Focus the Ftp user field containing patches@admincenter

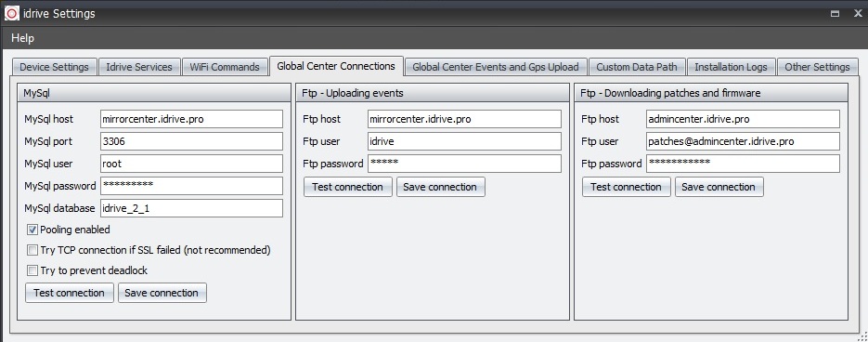(743, 141)
